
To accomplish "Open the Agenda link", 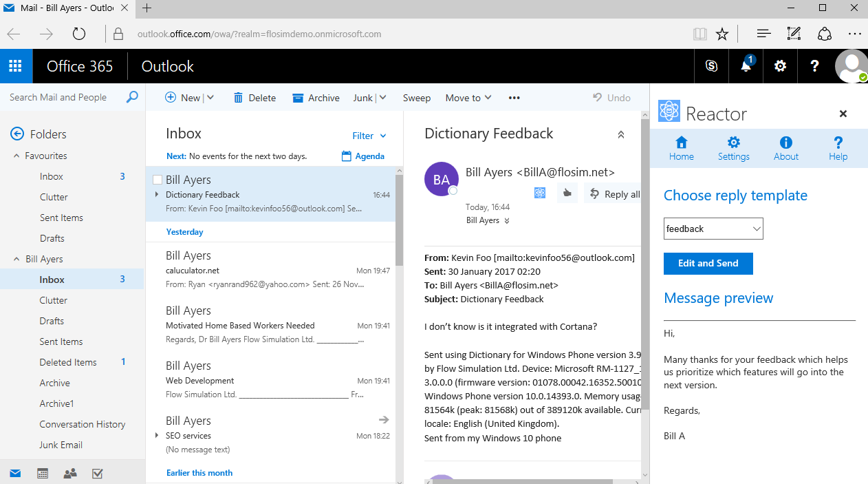I will [363, 156].
